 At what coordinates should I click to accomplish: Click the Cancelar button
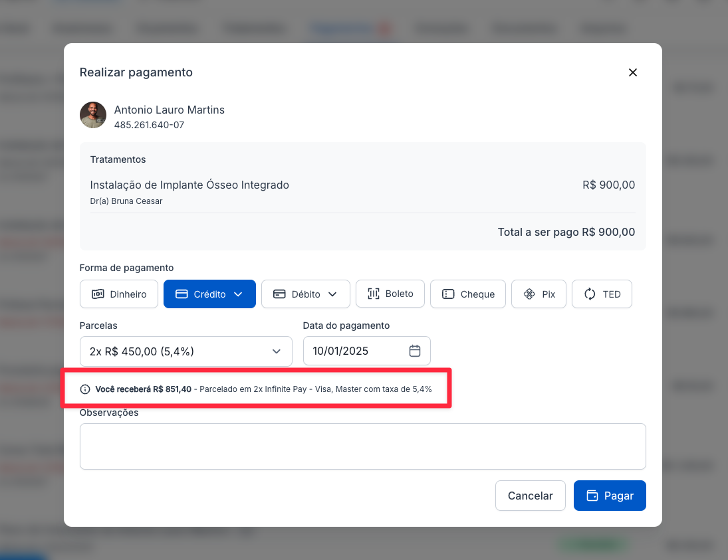530,496
